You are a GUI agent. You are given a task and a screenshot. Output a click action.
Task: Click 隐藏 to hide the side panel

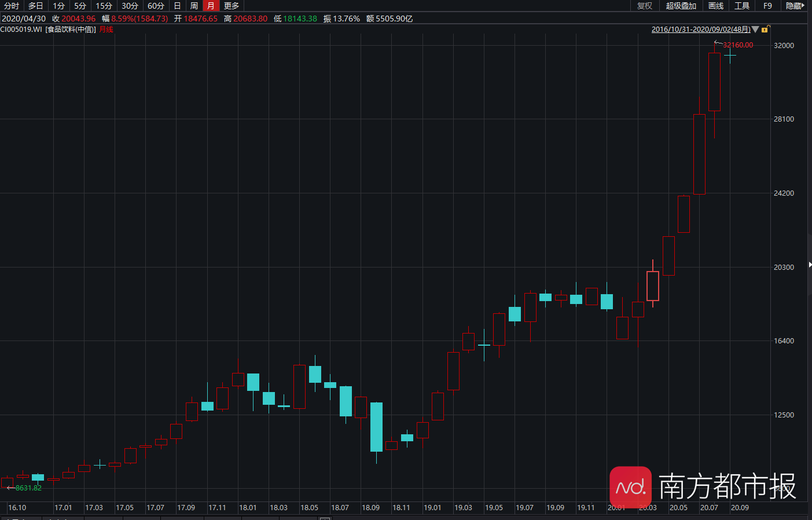[795, 6]
